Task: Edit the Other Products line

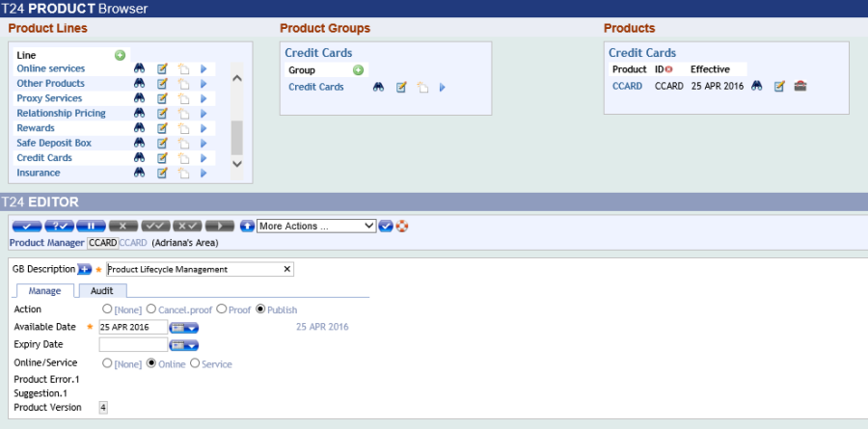Action: 162,84
